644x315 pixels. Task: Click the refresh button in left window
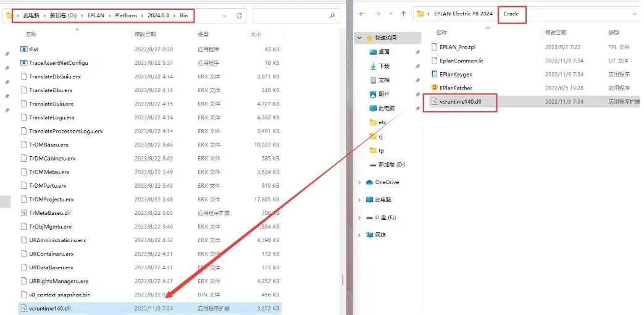pyautogui.click(x=239, y=15)
